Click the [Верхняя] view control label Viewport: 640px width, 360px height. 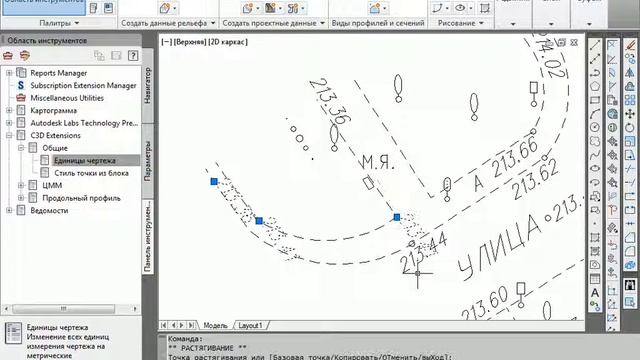[190, 42]
